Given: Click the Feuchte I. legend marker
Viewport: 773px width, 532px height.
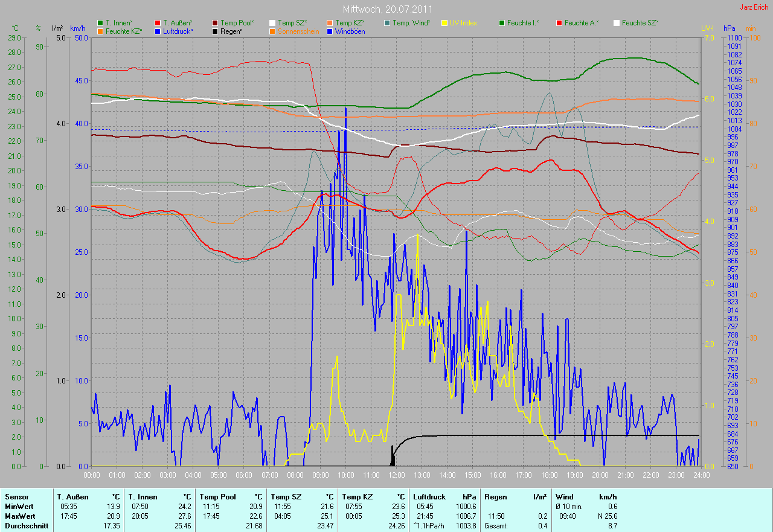Looking at the screenshot, I should pyautogui.click(x=502, y=23).
